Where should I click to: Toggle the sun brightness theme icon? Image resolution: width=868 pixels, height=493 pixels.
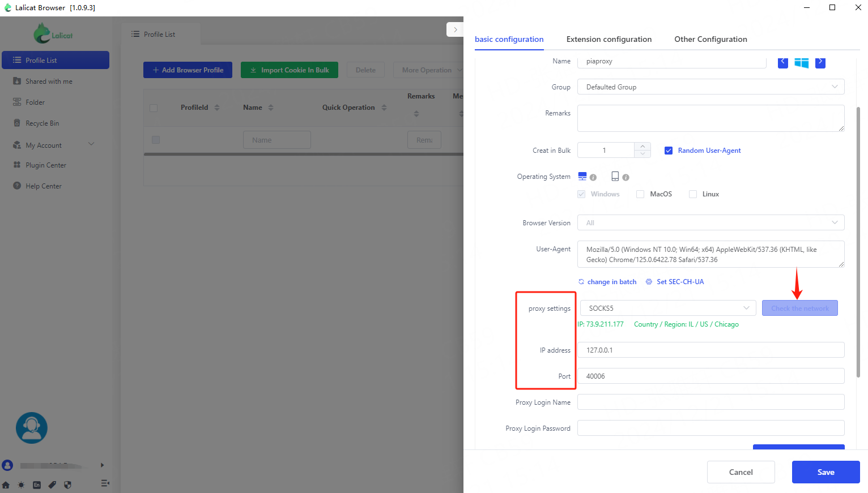coord(22,485)
